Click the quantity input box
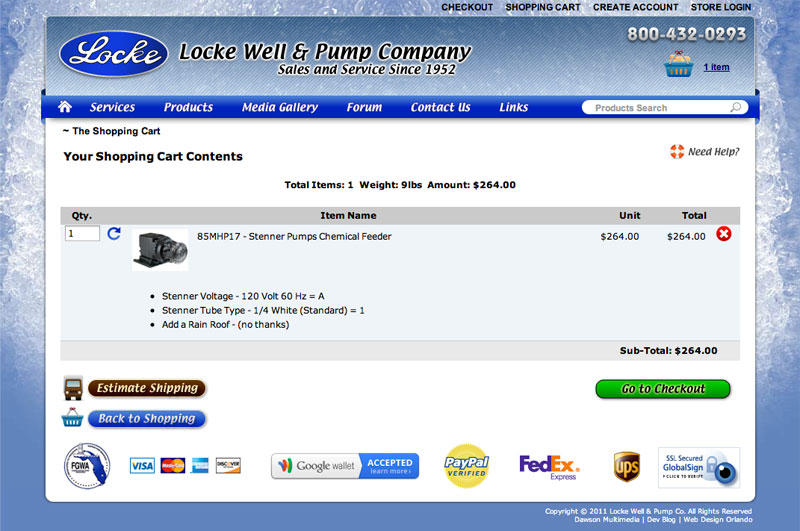800x531 pixels. [82, 233]
